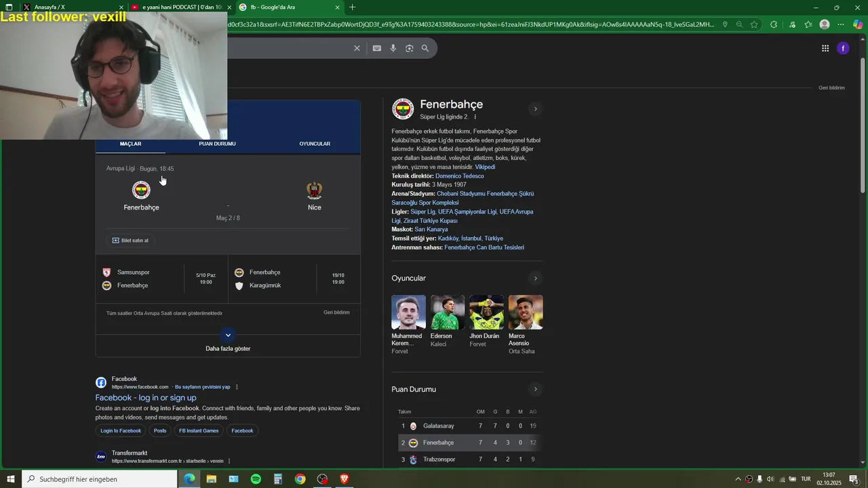This screenshot has width=868, height=488.
Task: Open the Domenico Tedesco link
Action: pos(460,176)
